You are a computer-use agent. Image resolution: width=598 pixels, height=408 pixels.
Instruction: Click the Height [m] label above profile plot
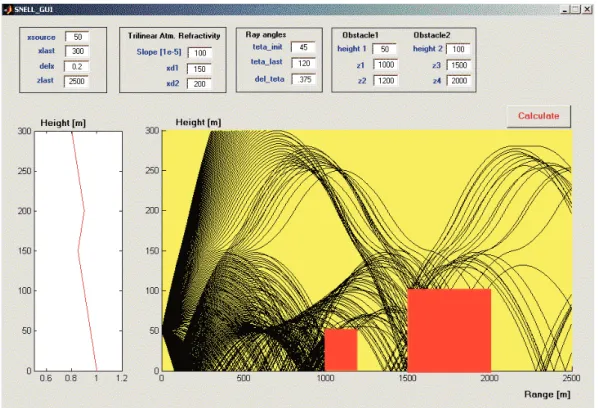[x=63, y=123]
